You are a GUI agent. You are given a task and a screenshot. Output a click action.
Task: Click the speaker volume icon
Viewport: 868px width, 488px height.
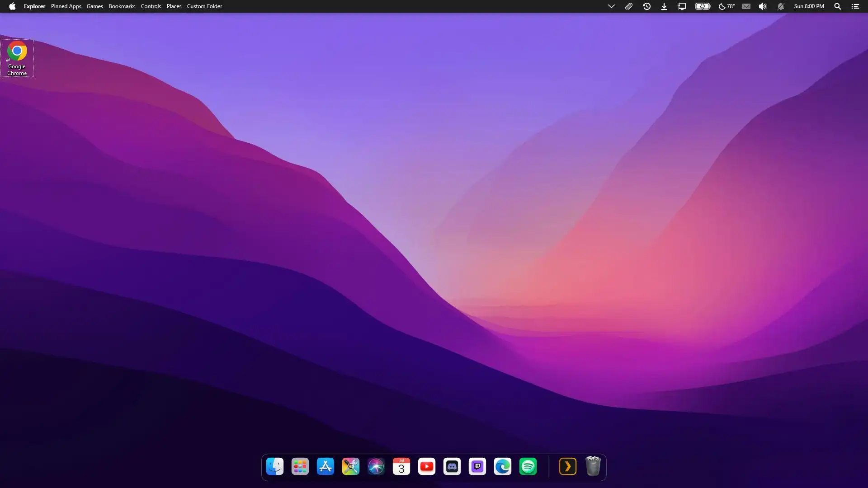[763, 6]
